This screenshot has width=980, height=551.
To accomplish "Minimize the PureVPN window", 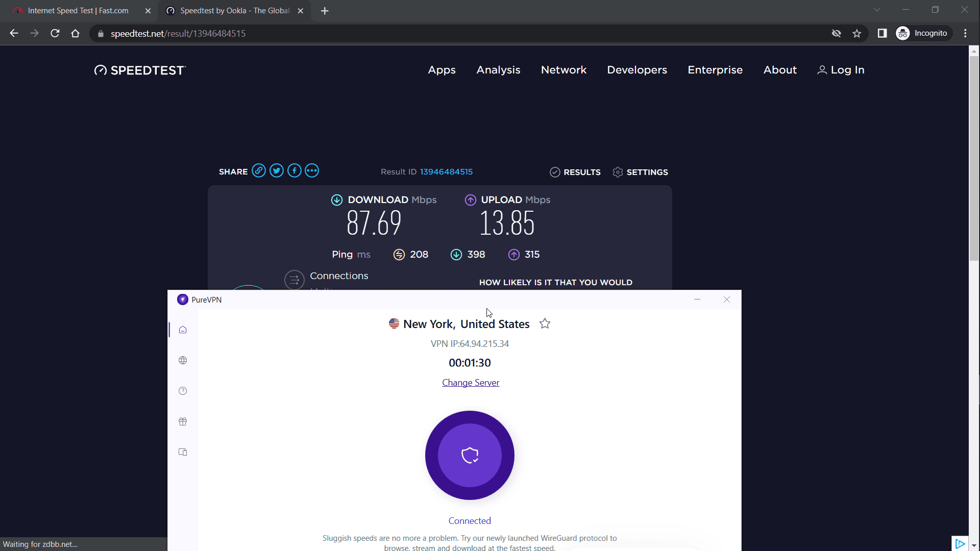I will (x=697, y=299).
